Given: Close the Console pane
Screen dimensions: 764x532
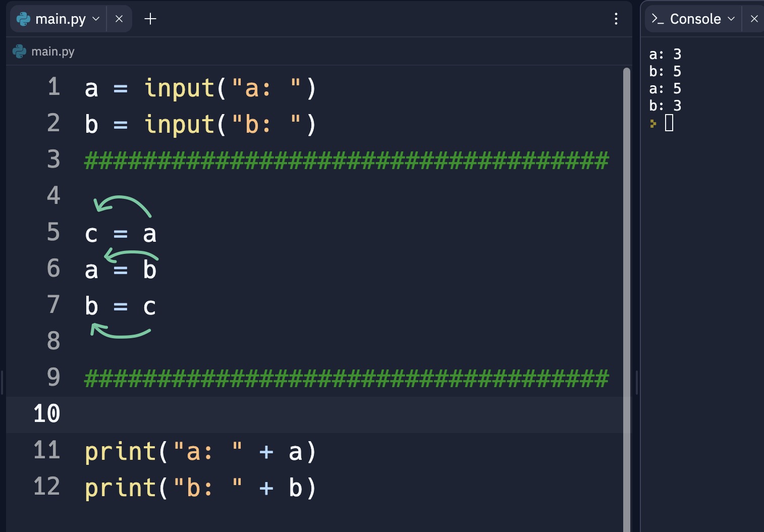Looking at the screenshot, I should [754, 19].
